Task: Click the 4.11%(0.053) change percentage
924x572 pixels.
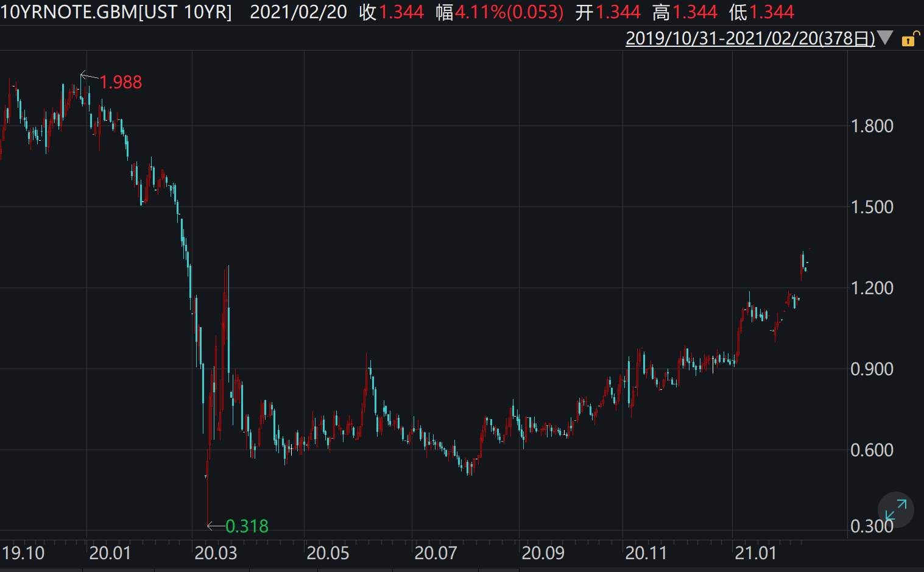Action: click(509, 12)
